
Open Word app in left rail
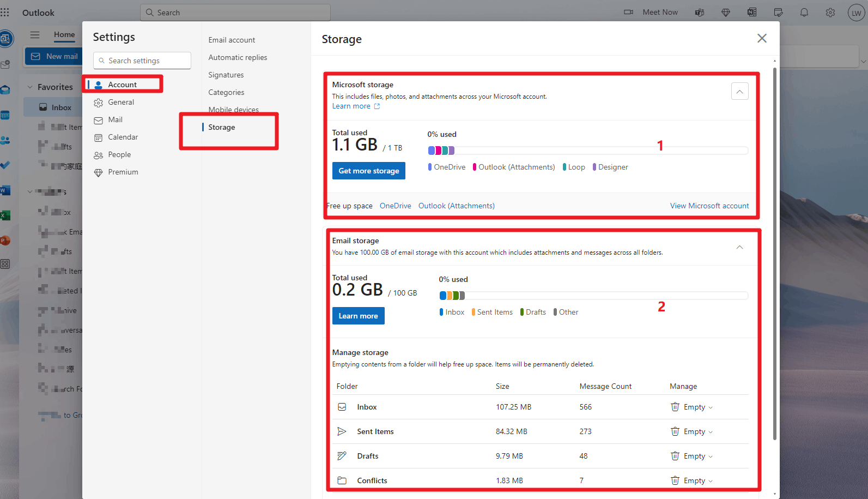5,190
